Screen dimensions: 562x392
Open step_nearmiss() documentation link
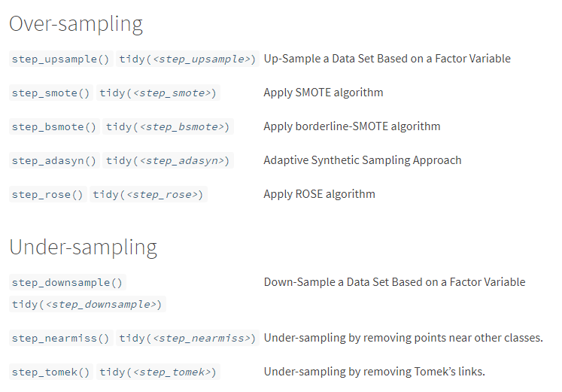tap(60, 338)
